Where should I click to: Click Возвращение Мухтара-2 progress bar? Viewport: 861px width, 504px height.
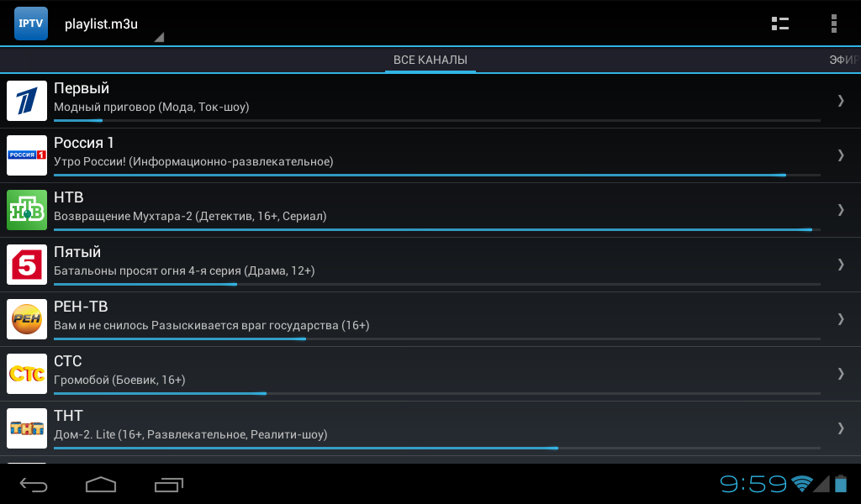click(437, 230)
